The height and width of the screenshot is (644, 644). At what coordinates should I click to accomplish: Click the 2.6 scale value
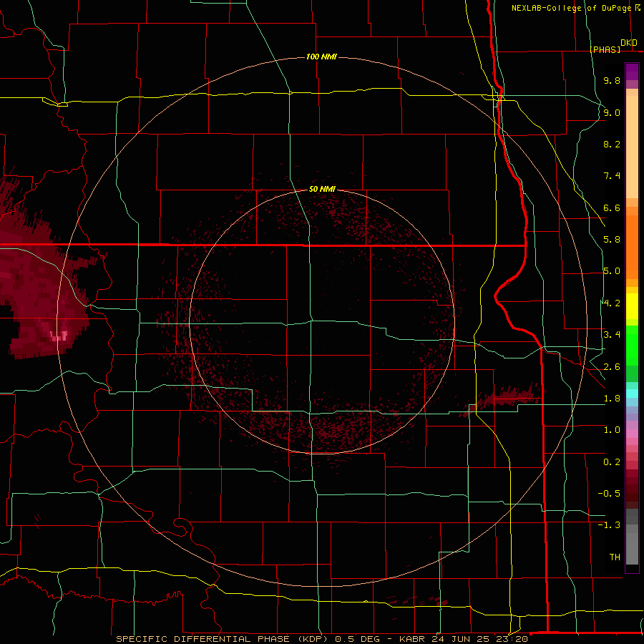tap(612, 367)
